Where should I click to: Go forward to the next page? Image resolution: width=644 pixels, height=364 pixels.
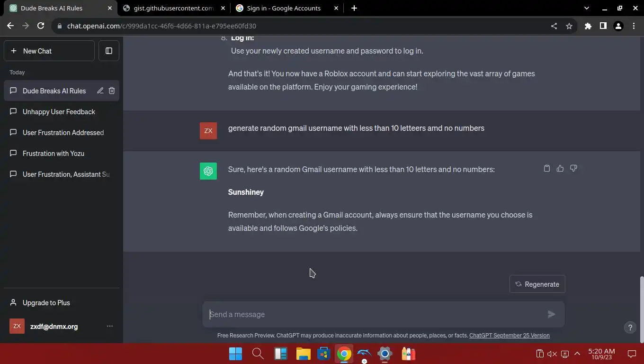point(26,26)
